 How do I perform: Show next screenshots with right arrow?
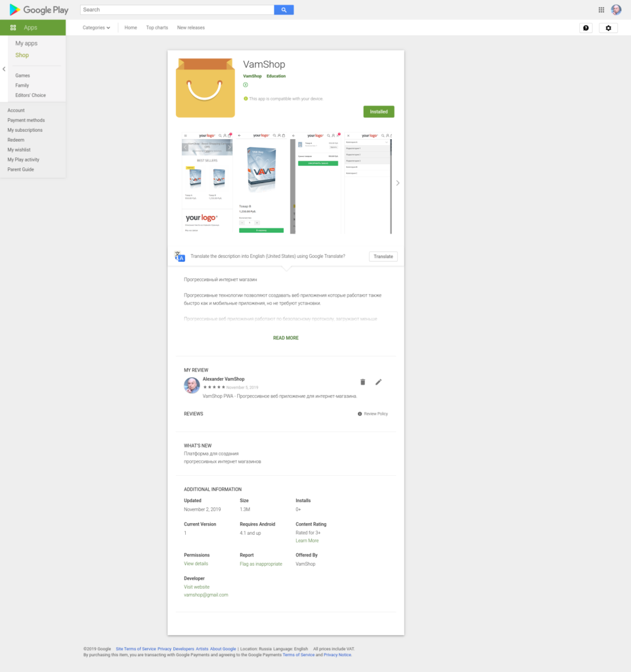tap(398, 183)
